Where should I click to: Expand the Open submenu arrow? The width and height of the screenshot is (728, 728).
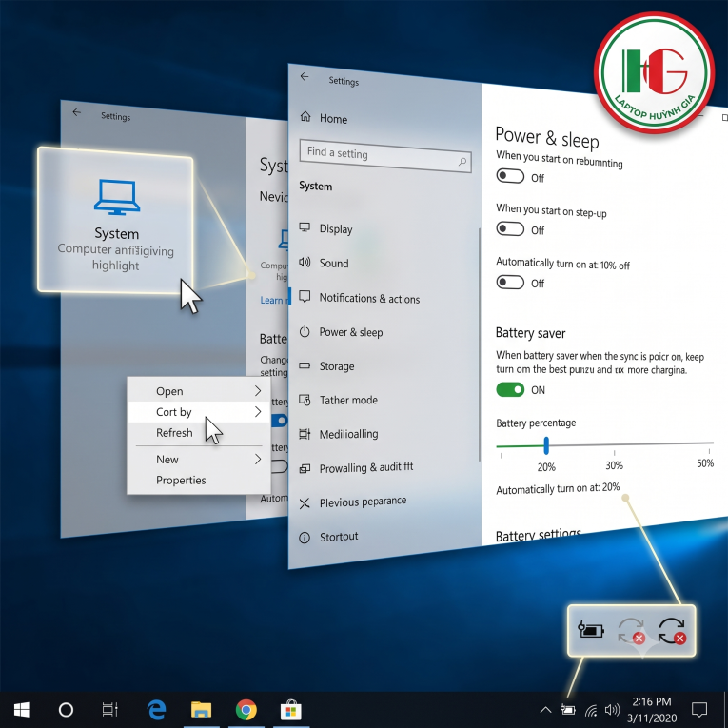coord(258,391)
